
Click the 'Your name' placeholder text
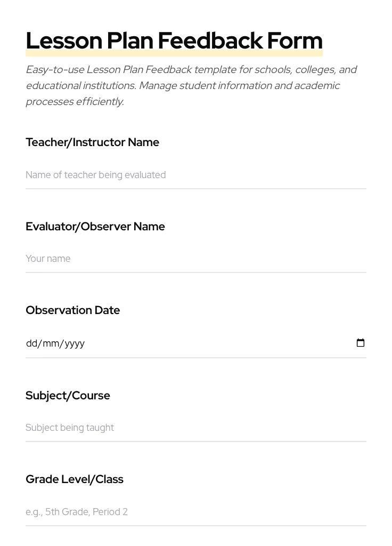pos(48,259)
